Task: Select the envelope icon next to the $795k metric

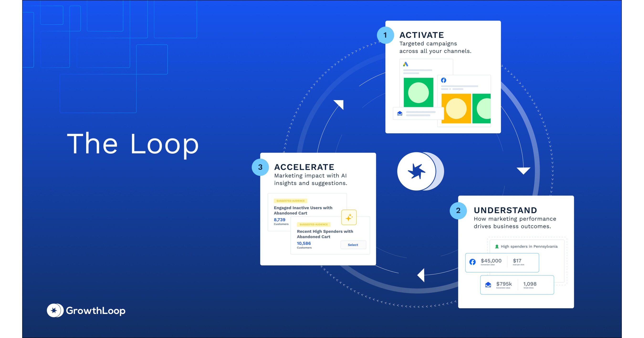Action: point(488,284)
